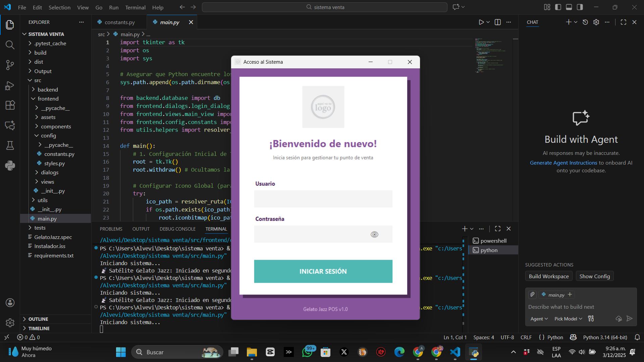
Task: Open the Agent mode dropdown
Action: point(539,319)
